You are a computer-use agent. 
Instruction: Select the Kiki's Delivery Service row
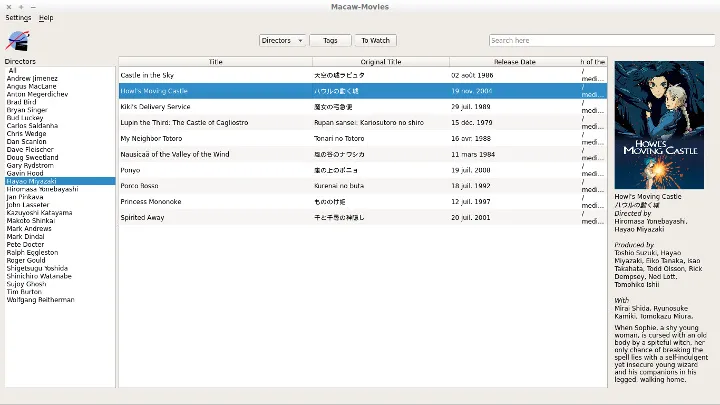click(363, 107)
